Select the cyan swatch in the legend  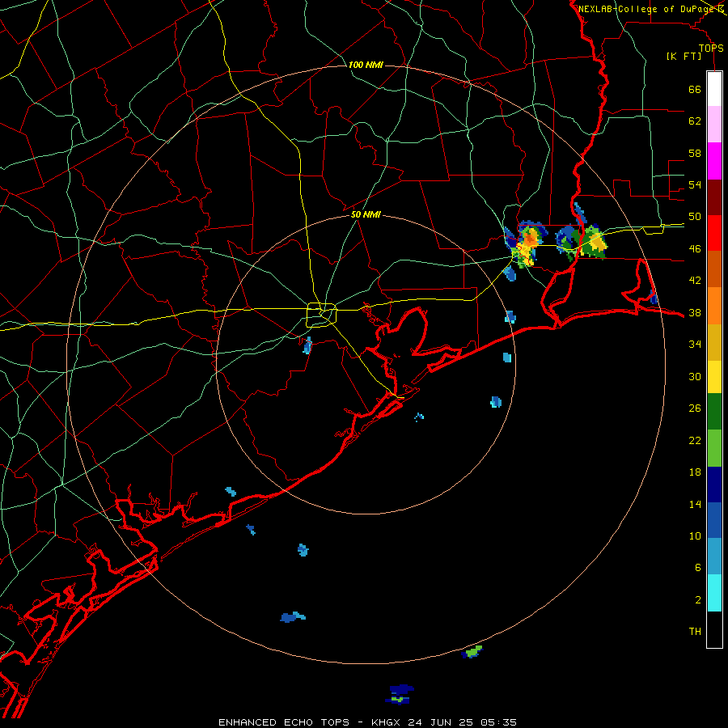(714, 593)
